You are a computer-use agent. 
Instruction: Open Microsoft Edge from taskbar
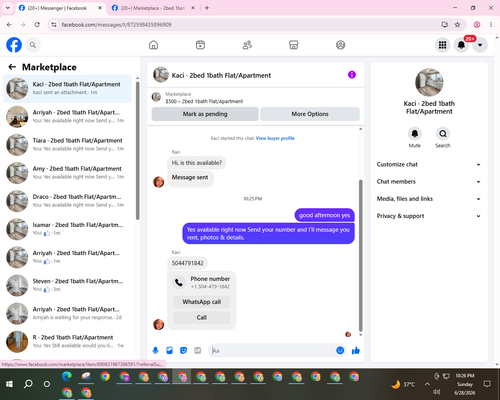click(x=67, y=376)
